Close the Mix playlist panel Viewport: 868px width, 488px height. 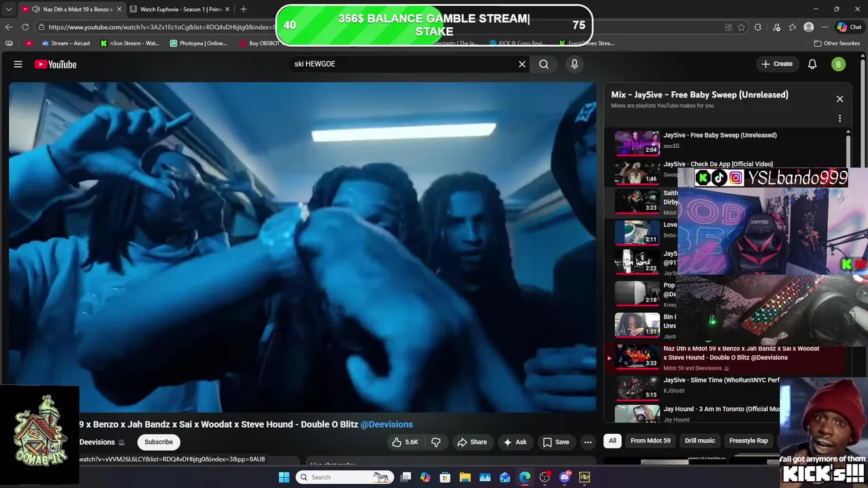point(840,99)
